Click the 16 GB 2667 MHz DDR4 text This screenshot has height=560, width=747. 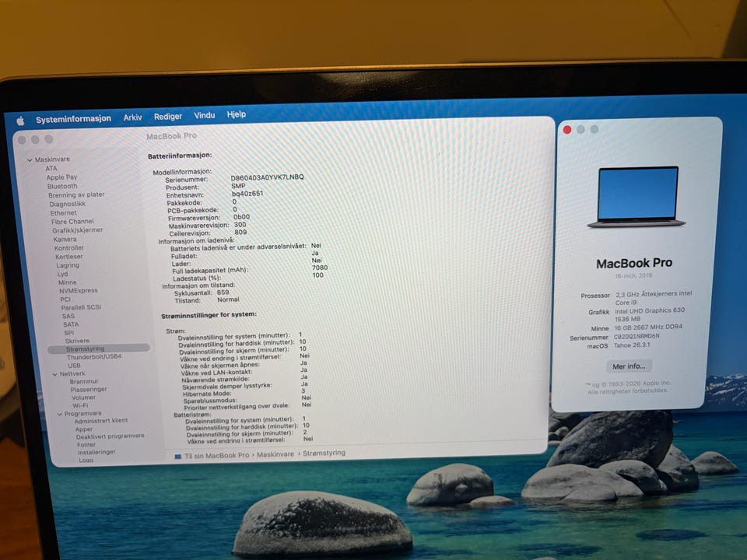pyautogui.click(x=648, y=327)
